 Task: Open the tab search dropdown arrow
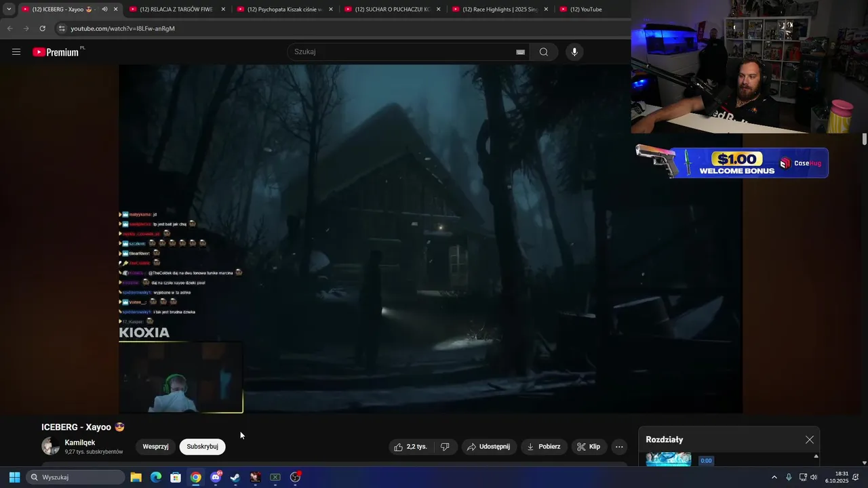click(x=9, y=9)
